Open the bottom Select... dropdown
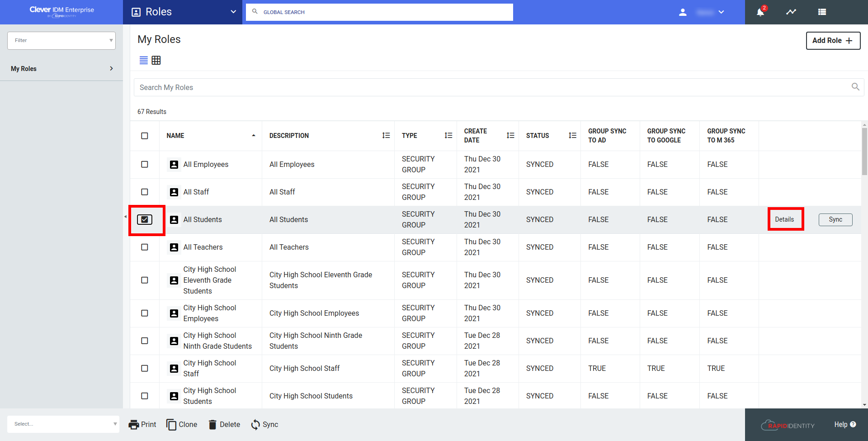Viewport: 868px width, 441px height. [x=63, y=424]
